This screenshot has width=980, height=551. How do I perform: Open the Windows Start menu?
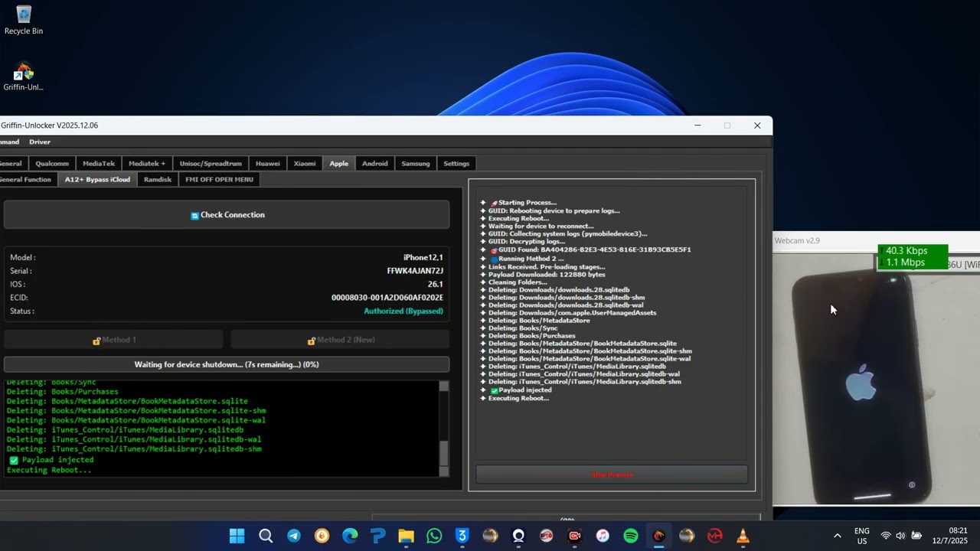pyautogui.click(x=237, y=536)
